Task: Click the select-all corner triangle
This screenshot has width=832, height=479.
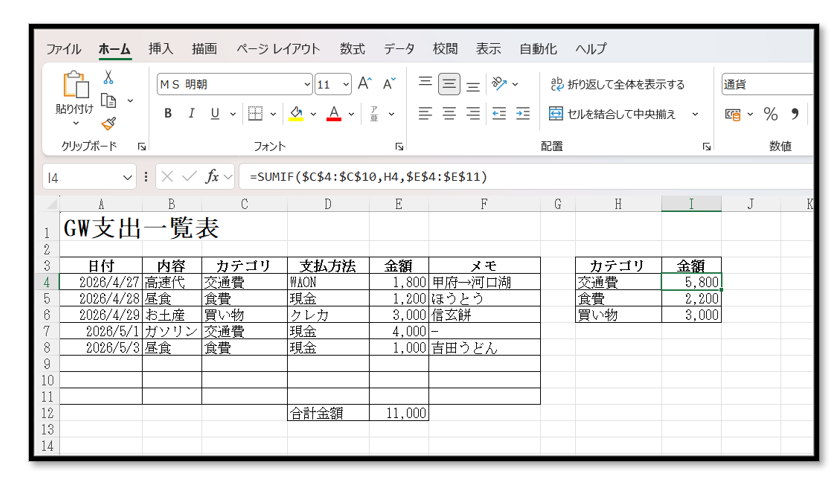Action: click(x=52, y=204)
